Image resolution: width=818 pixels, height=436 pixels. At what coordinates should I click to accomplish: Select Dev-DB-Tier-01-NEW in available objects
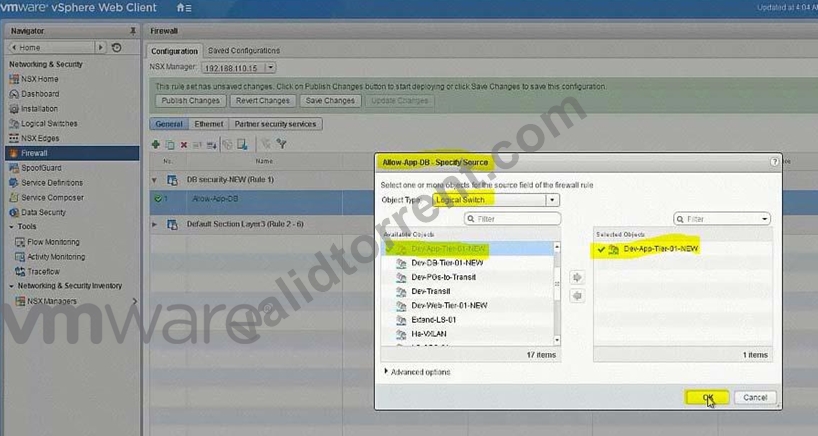[x=447, y=263]
